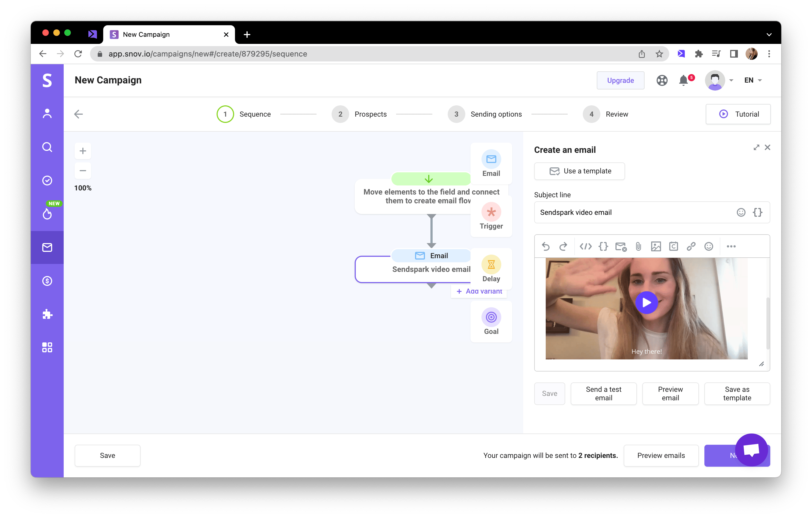Insert an image into the email
Viewport: 812px width, 518px height.
point(656,246)
